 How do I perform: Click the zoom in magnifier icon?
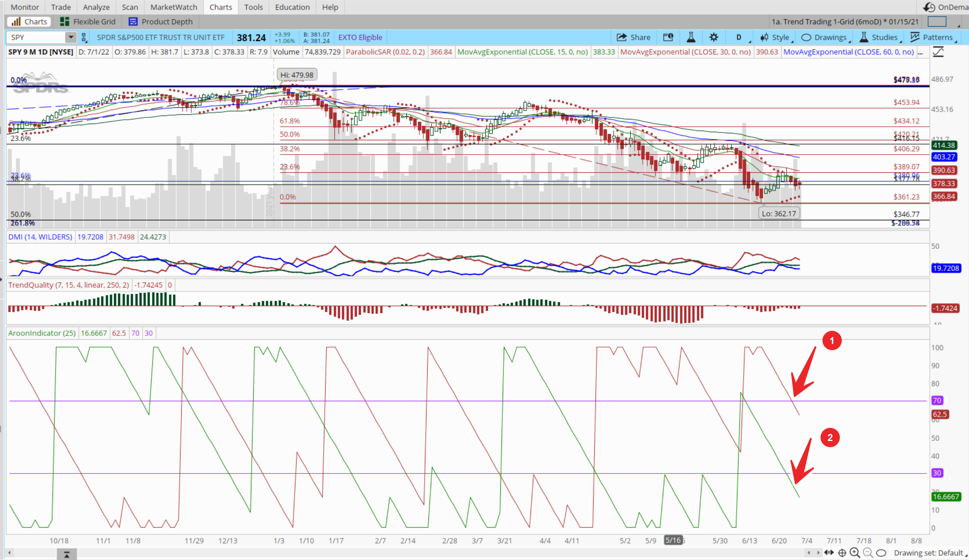click(855, 553)
